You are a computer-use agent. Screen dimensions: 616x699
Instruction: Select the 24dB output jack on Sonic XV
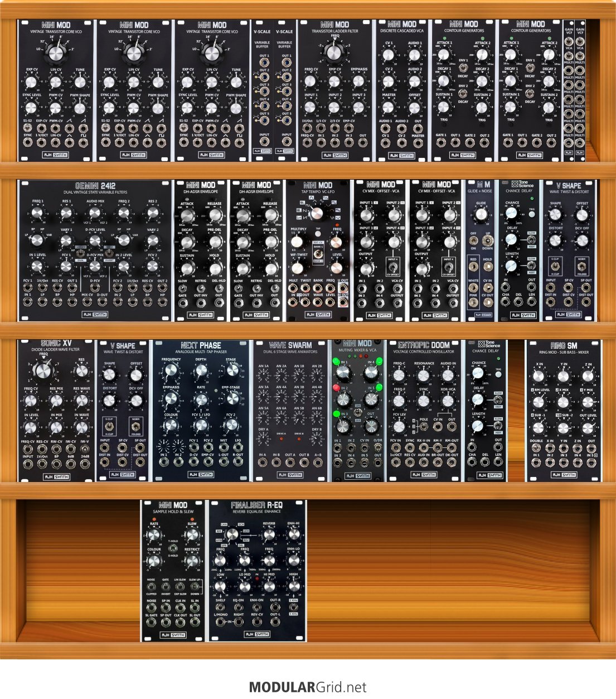click(x=85, y=464)
